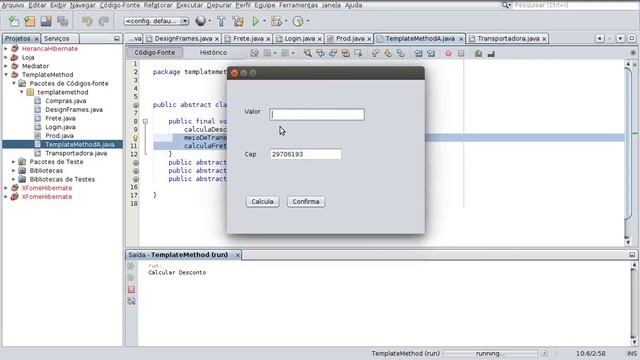Screen dimensions: 640x360
Task: Collapse the TemplateMethod project node
Action: pyautogui.click(x=6, y=75)
